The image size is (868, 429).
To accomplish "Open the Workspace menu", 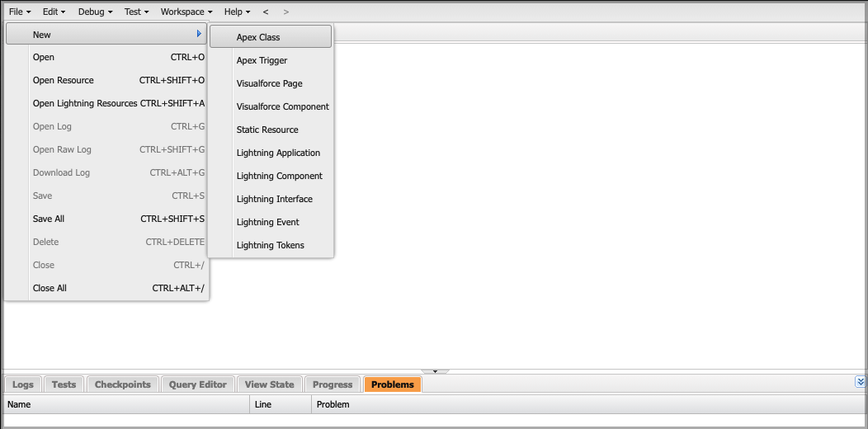I will [186, 12].
